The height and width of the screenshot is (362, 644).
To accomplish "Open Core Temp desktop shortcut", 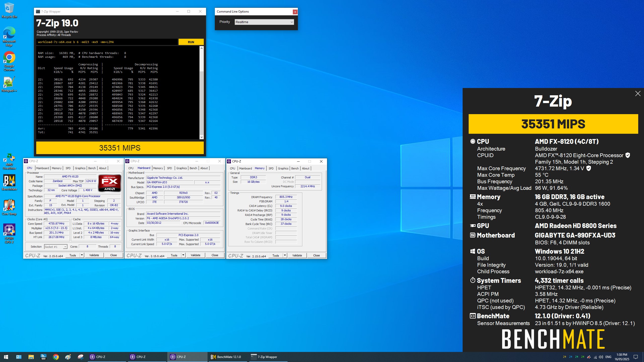I will pyautogui.click(x=9, y=207).
